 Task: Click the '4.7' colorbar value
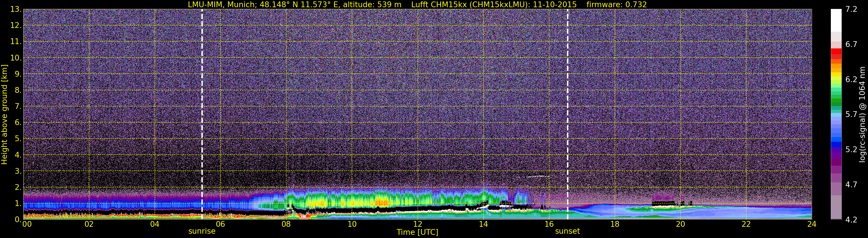tap(852, 184)
